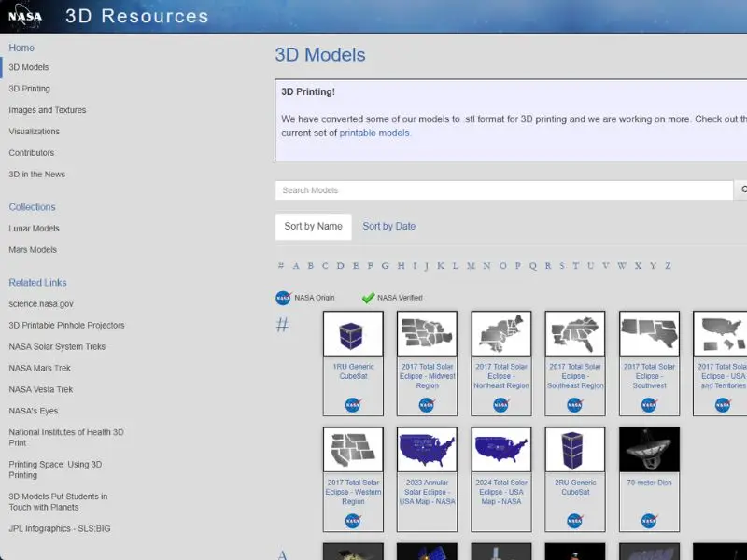
Task: Click 2023 Annular Solar Eclipse title text
Action: (427, 492)
